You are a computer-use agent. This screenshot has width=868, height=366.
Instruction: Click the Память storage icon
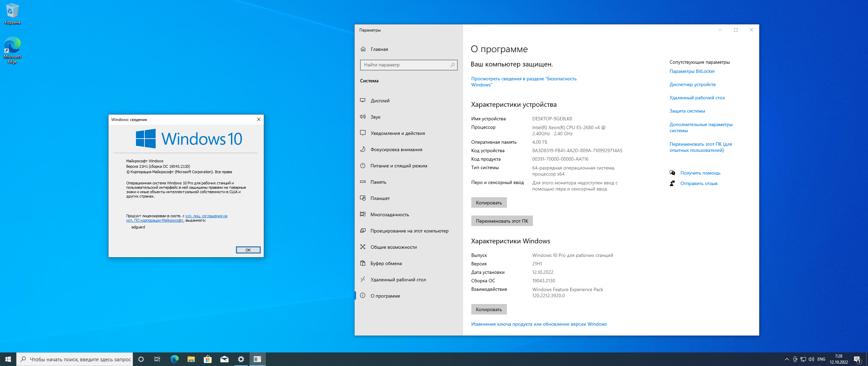point(363,182)
